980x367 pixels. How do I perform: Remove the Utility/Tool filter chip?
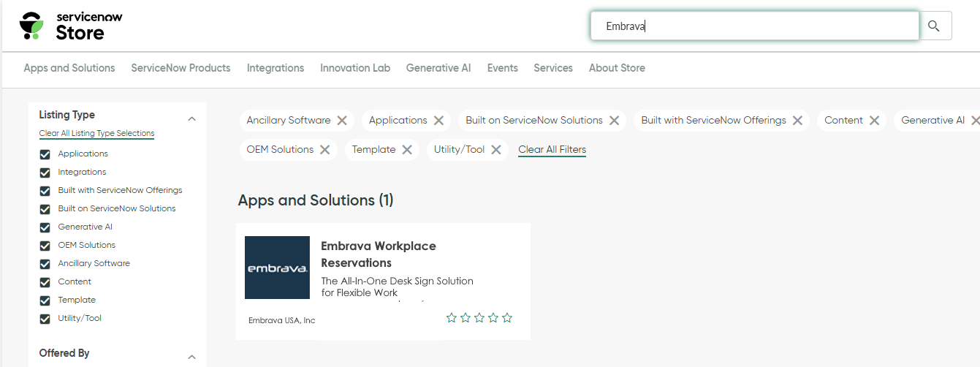pos(495,150)
